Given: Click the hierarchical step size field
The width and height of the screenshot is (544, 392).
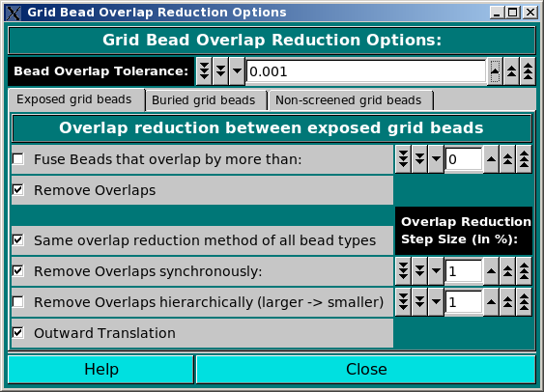Looking at the screenshot, I should (x=464, y=302).
